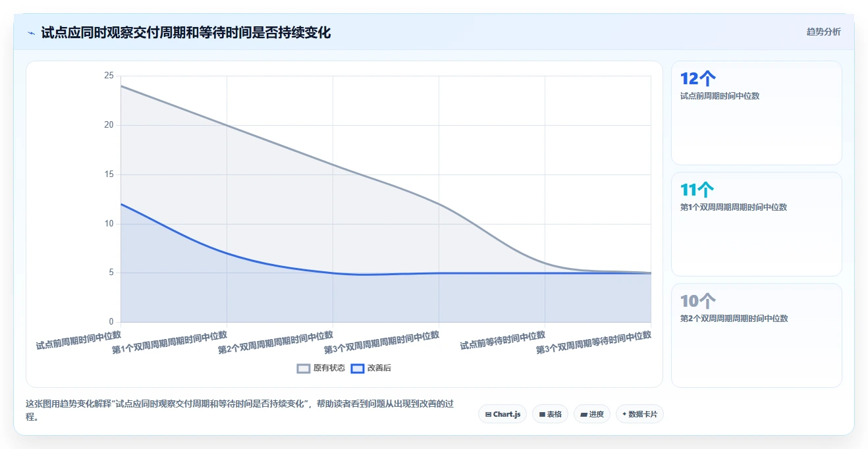
Task: Click the y-axis value 15
Action: click(x=109, y=174)
